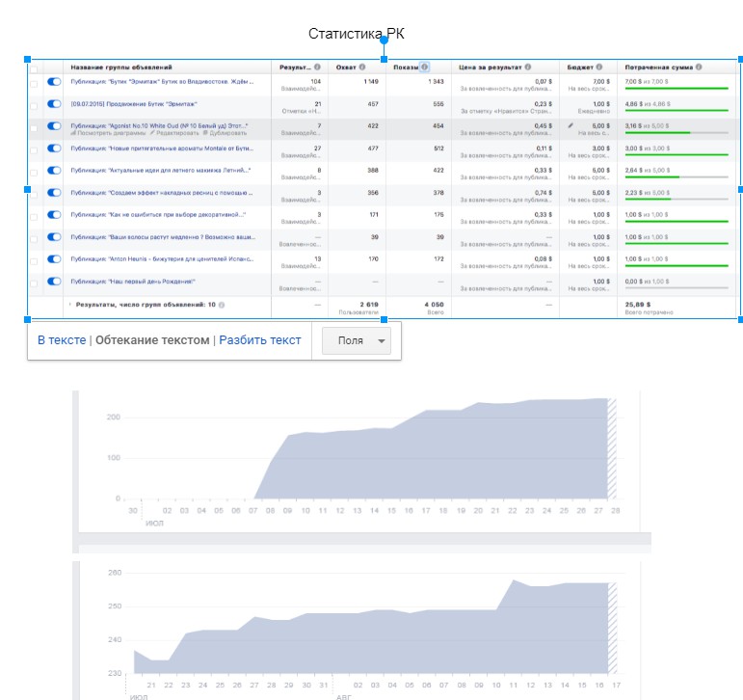Viewport: 743px width, 700px height.
Task: Toggle the Наш первый день Рождения ad set
Action: [54, 282]
